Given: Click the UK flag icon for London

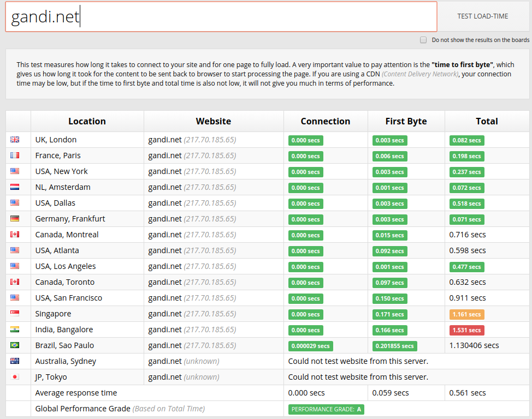Looking at the screenshot, I should (15, 139).
